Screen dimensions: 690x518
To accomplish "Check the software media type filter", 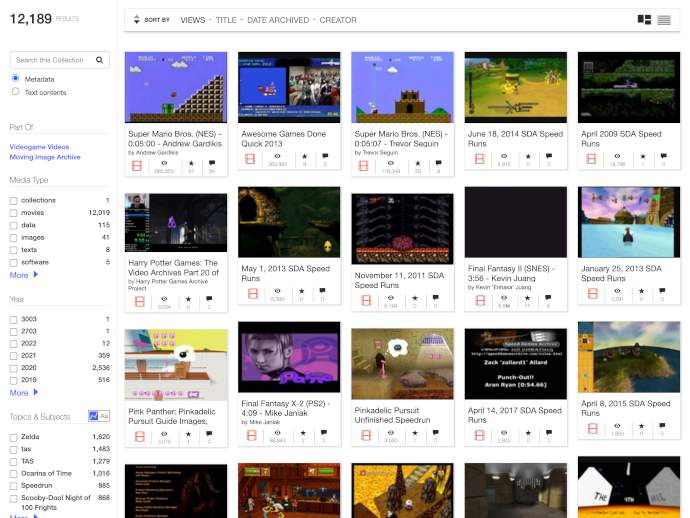I will point(14,263).
